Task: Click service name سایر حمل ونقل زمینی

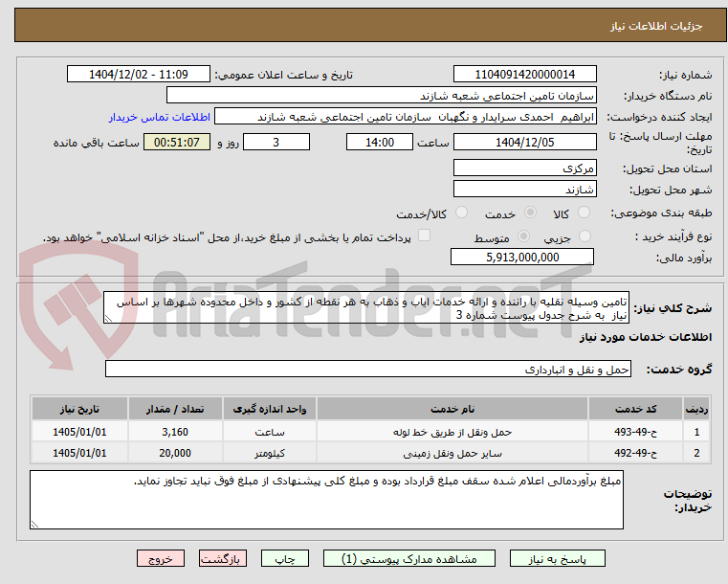Action: (452, 453)
